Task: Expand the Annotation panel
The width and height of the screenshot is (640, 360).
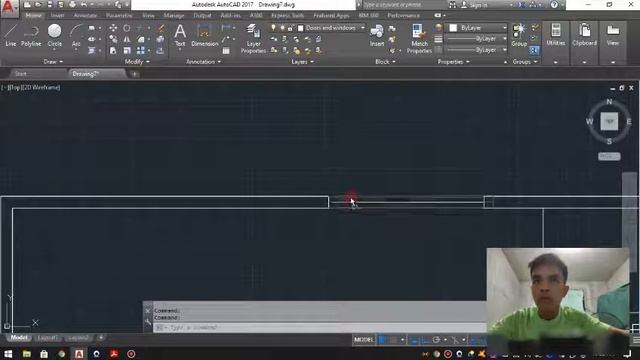Action: [x=203, y=62]
